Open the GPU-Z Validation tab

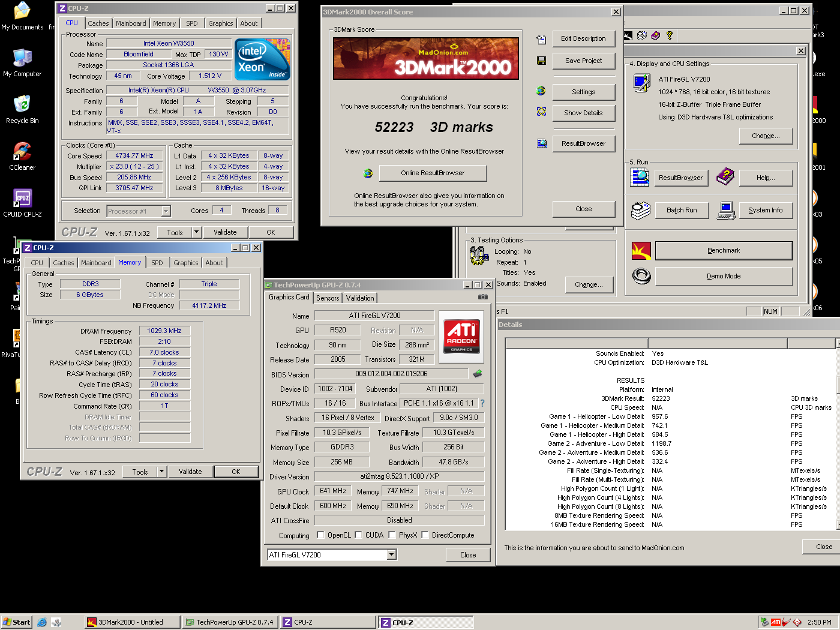tap(360, 298)
